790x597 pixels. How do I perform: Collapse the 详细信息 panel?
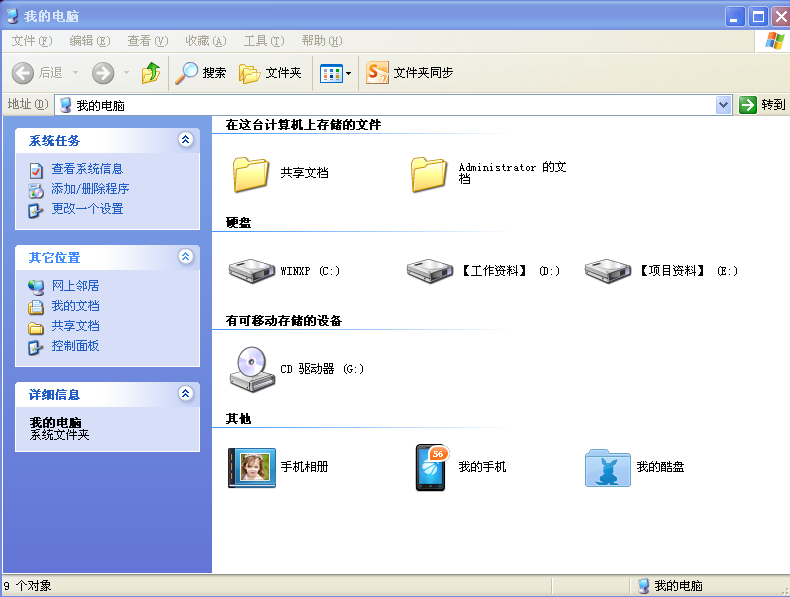click(185, 394)
